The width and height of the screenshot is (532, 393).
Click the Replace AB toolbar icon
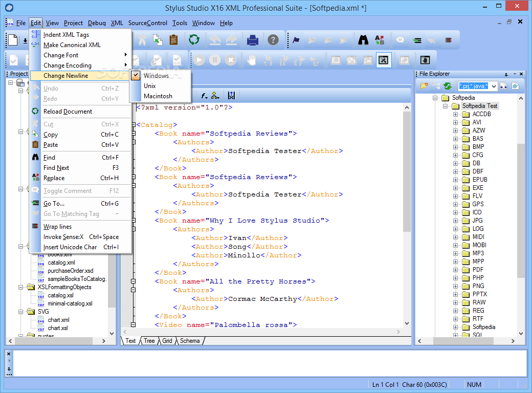tap(380, 40)
